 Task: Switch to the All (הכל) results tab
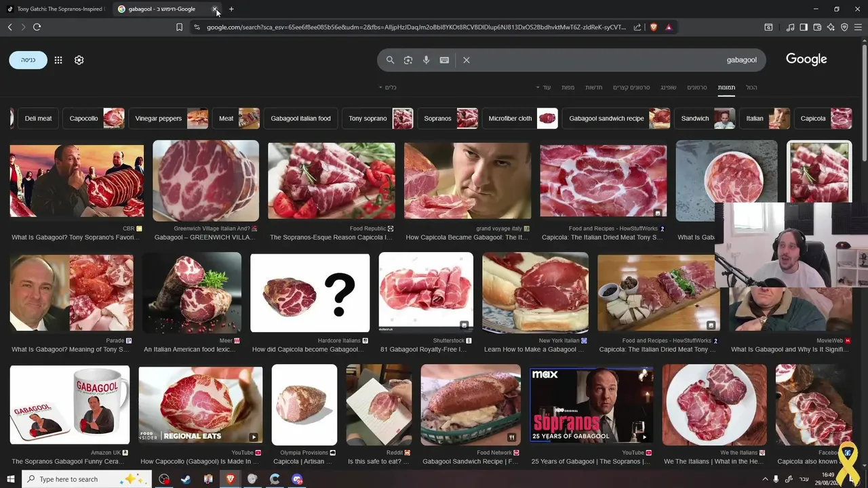pos(751,87)
